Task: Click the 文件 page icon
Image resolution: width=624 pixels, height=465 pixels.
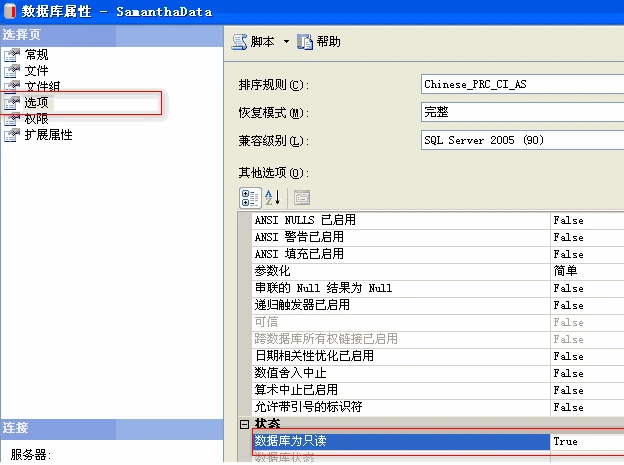Action: (12, 71)
